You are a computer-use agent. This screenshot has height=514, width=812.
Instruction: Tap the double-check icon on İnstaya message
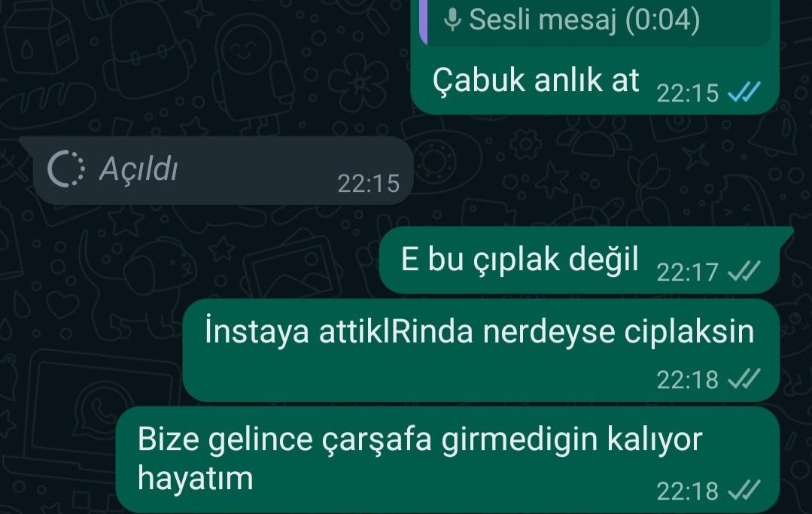tap(744, 379)
